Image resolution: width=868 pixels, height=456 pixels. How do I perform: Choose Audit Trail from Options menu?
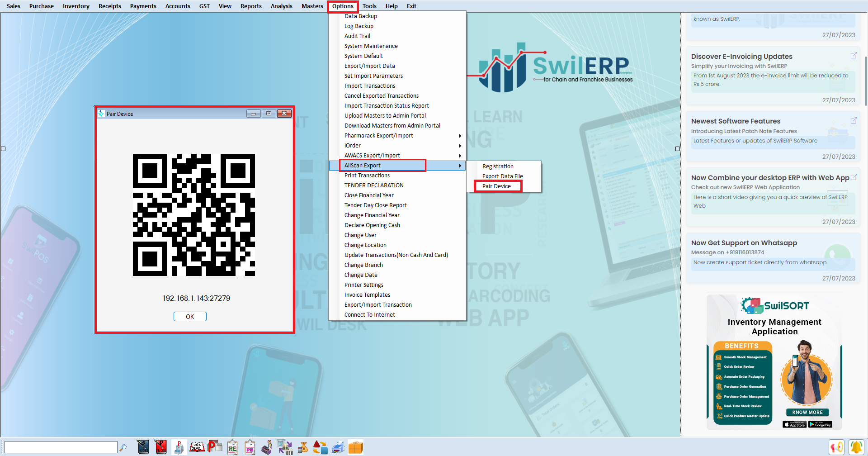point(357,36)
